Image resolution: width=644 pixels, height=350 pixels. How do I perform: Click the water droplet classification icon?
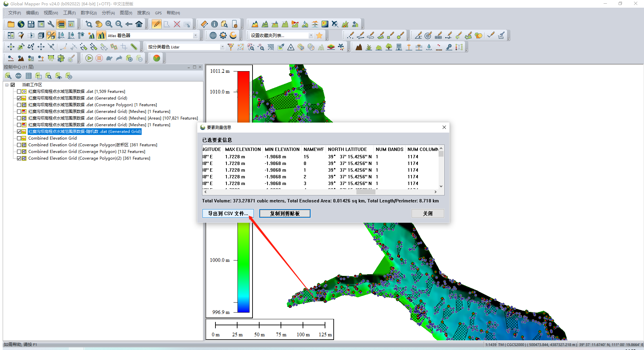pyautogui.click(x=429, y=47)
